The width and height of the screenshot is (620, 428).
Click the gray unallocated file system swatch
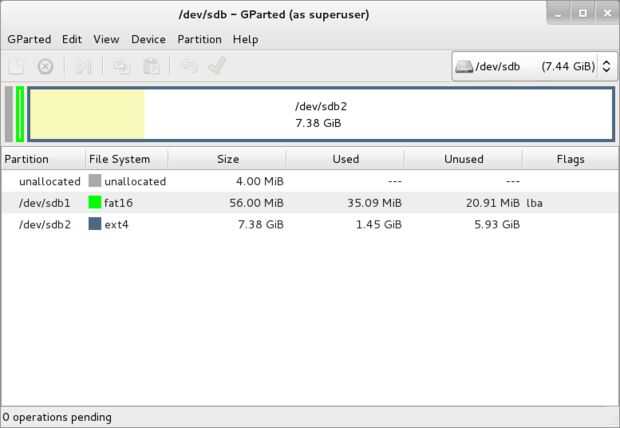[95, 181]
